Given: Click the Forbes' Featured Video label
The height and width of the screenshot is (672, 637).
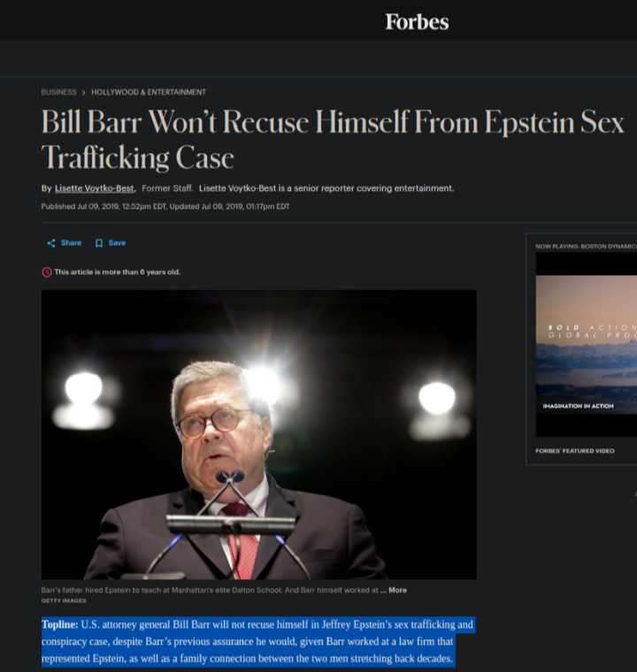Looking at the screenshot, I should 575,451.
